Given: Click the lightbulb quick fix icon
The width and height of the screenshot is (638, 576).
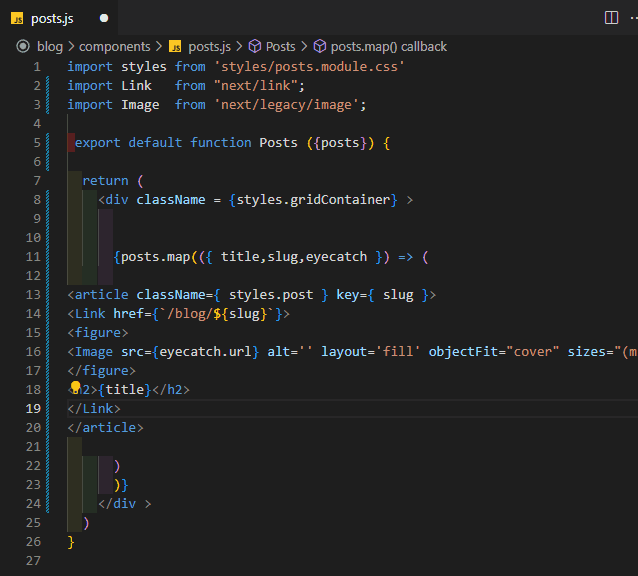Looking at the screenshot, I should coord(75,387).
